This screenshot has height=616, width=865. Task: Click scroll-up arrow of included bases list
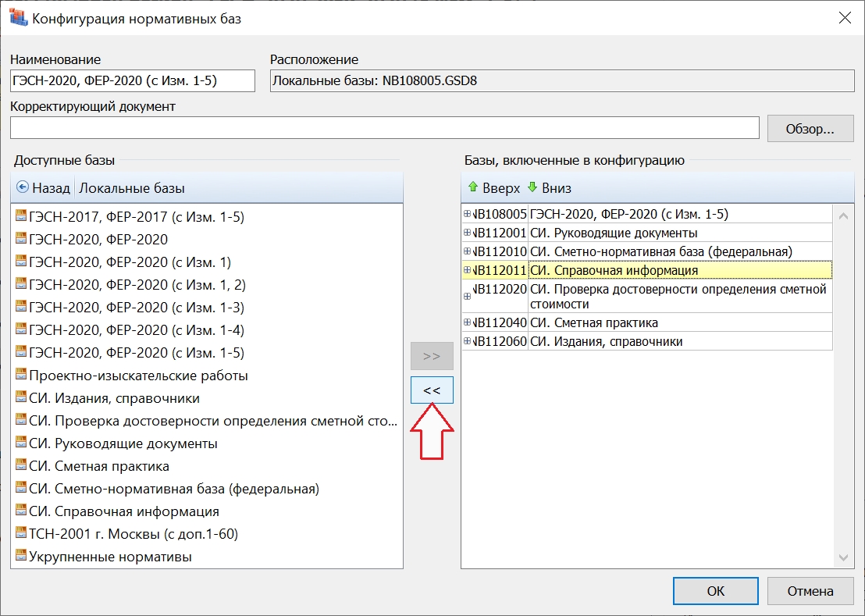[x=843, y=216]
